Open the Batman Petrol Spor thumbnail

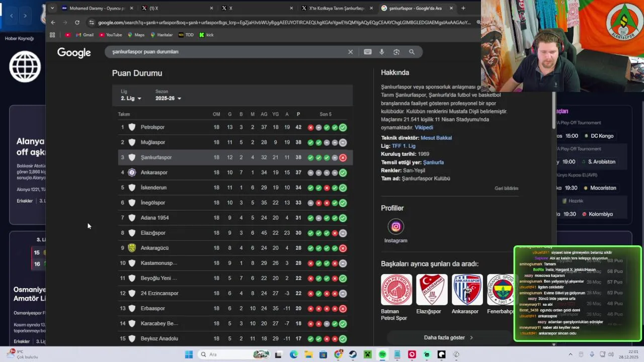coord(396,290)
